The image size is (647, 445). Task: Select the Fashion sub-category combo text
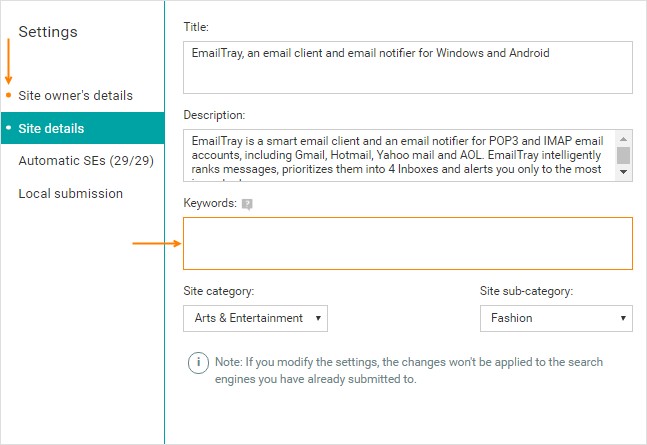tap(512, 318)
